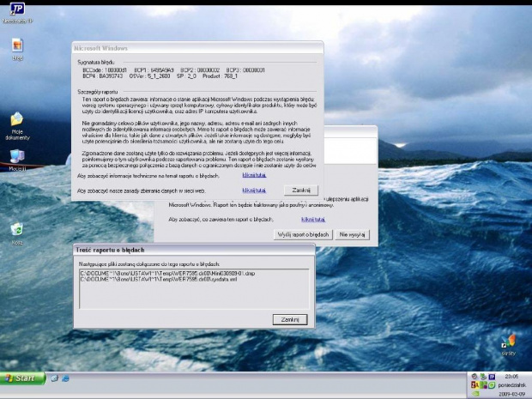Click the round gray tray icon
This screenshot has height=399, width=532.
coord(475,377)
